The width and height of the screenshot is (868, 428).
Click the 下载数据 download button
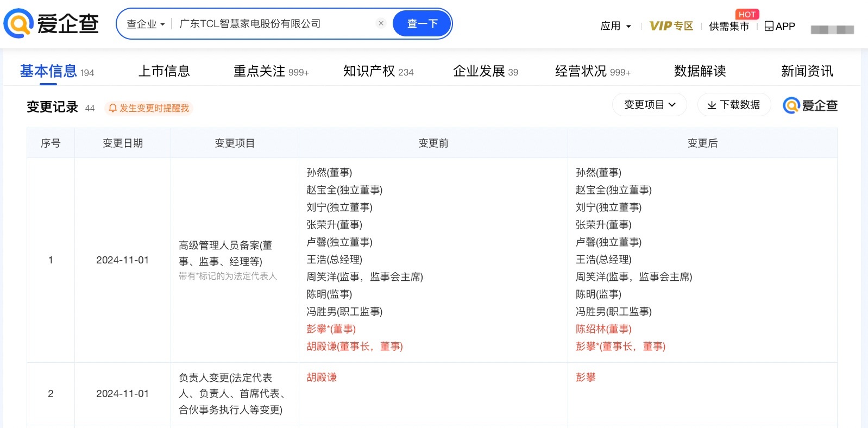click(x=734, y=105)
